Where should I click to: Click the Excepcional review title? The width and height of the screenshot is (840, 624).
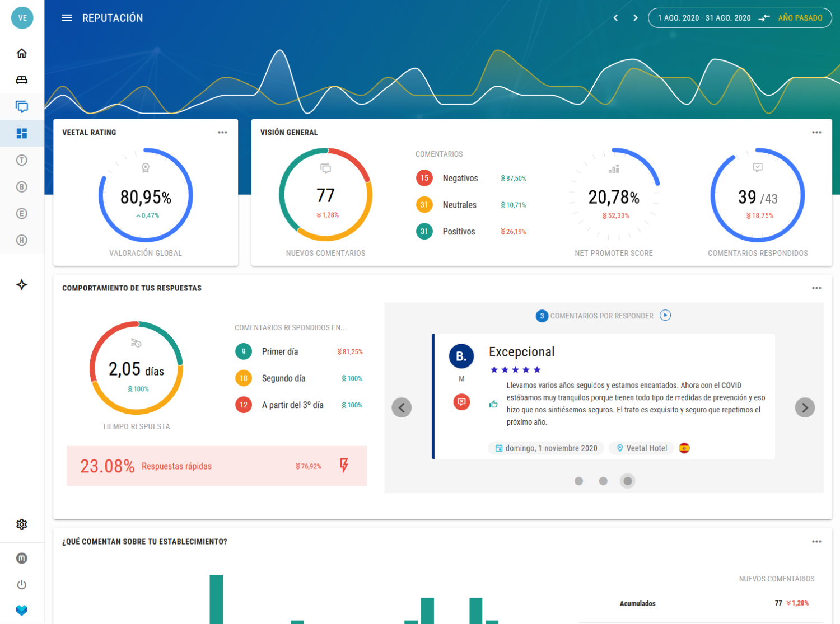tap(522, 352)
